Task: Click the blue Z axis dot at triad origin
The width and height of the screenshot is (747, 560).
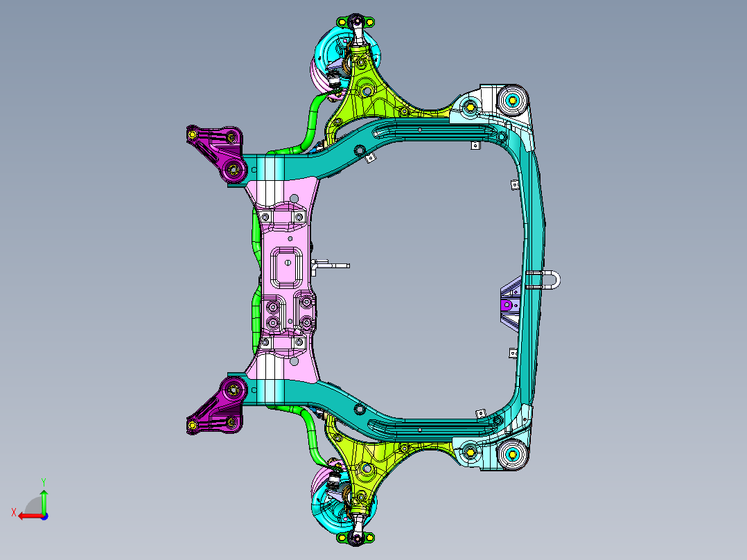Action: click(x=44, y=516)
